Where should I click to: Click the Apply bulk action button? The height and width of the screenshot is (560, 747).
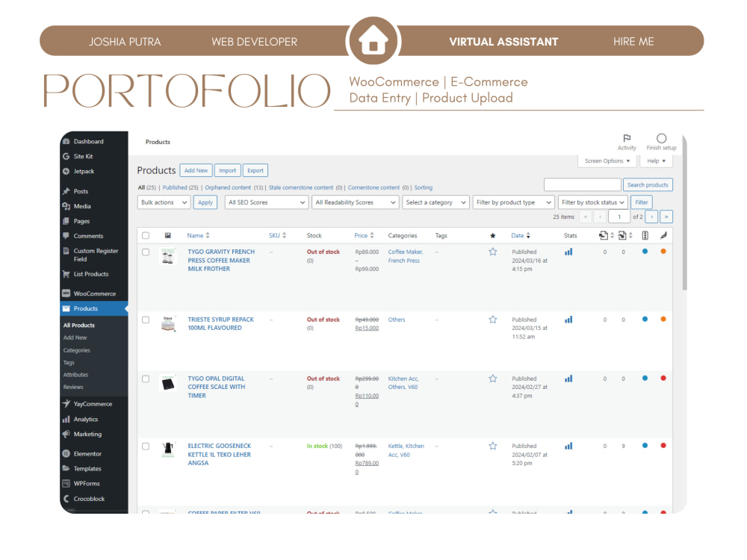coord(205,202)
